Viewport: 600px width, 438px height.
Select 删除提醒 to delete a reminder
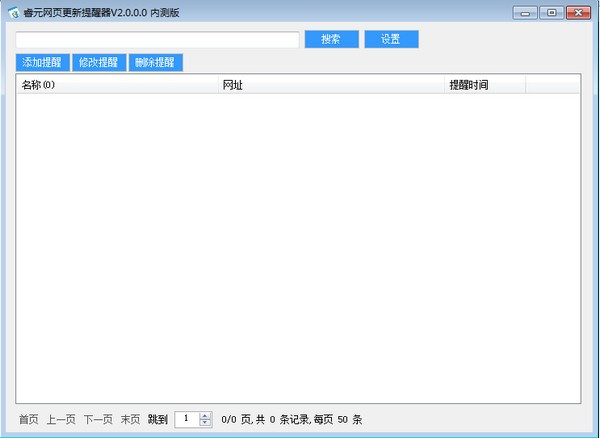(155, 62)
